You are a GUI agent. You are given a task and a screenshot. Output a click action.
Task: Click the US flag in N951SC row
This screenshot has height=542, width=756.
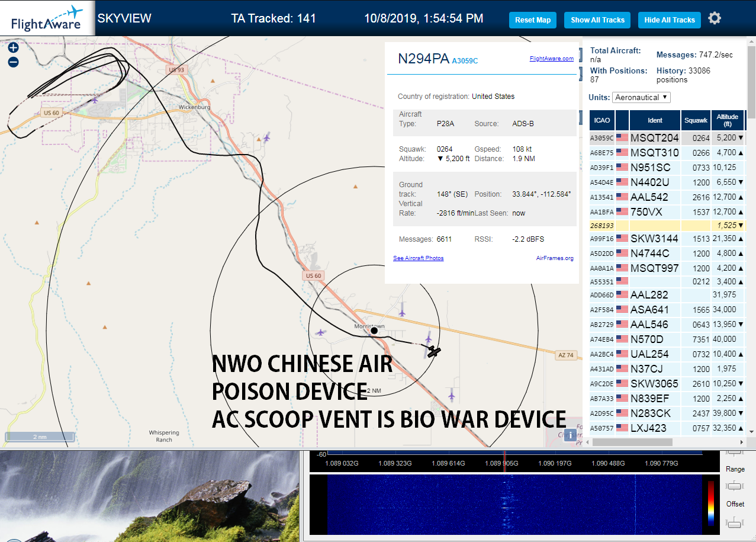[622, 167]
